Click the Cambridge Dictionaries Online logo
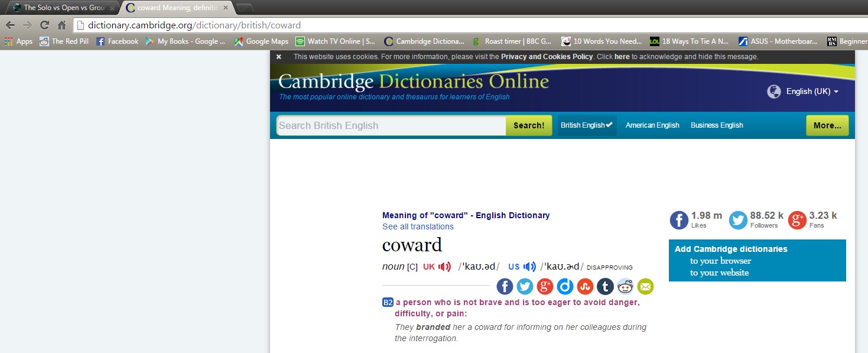The width and height of the screenshot is (868, 353). click(x=414, y=81)
